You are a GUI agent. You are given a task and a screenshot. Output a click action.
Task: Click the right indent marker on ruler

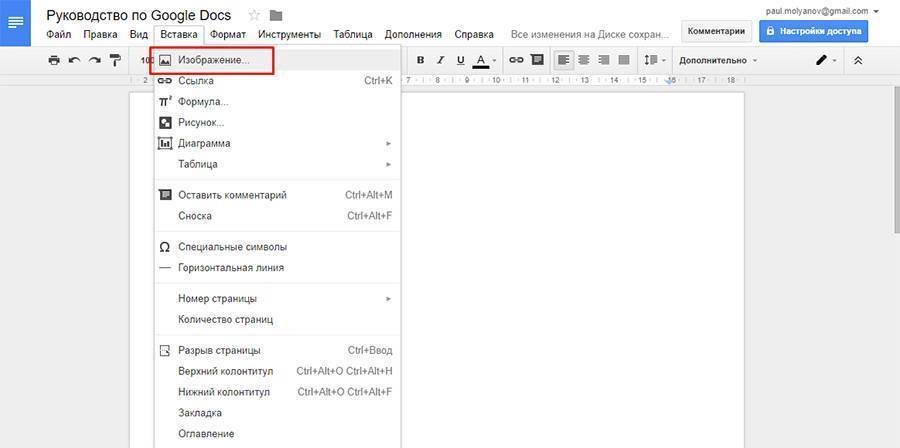pos(670,82)
